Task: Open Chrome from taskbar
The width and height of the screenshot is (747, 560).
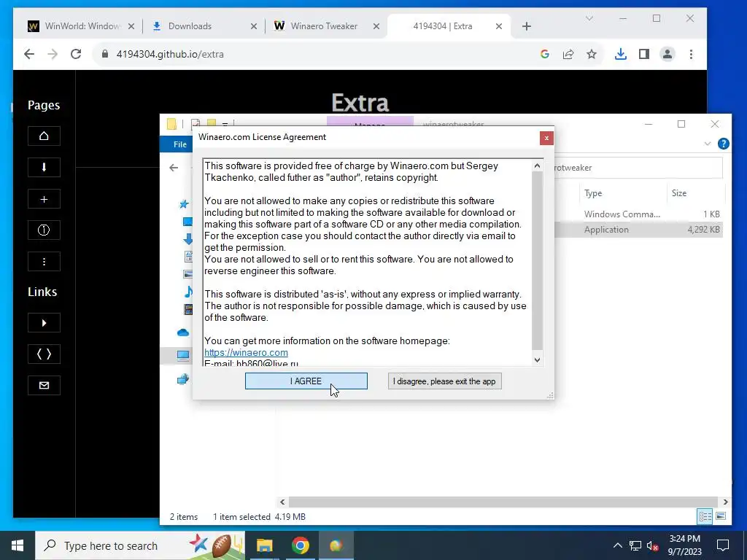Action: [300, 545]
